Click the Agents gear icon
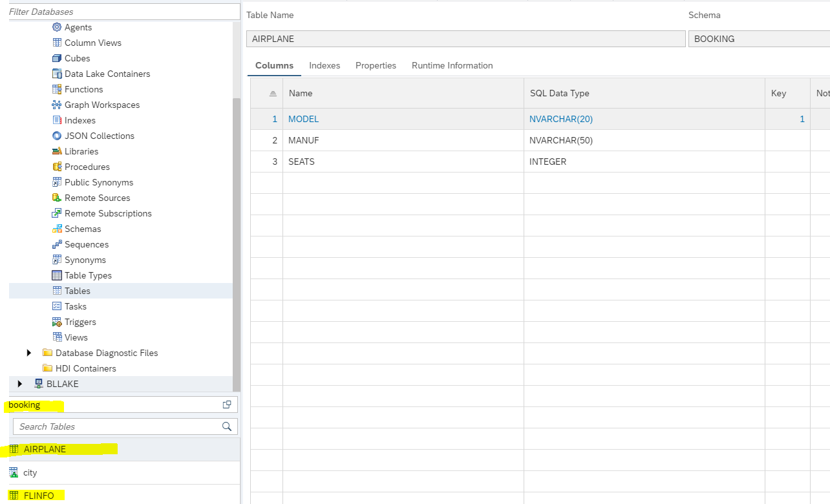This screenshot has height=504, width=830. (57, 27)
